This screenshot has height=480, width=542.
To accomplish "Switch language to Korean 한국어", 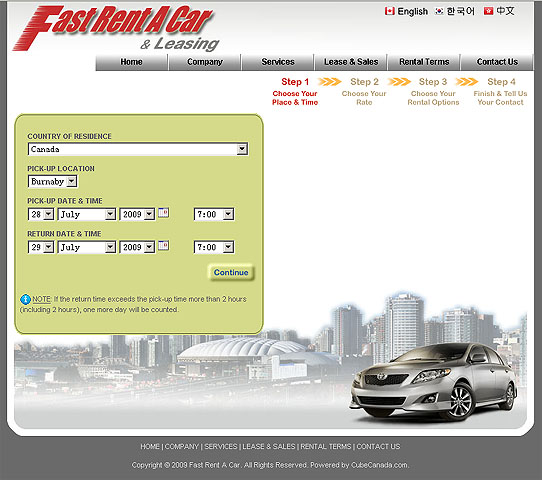I will (x=460, y=11).
